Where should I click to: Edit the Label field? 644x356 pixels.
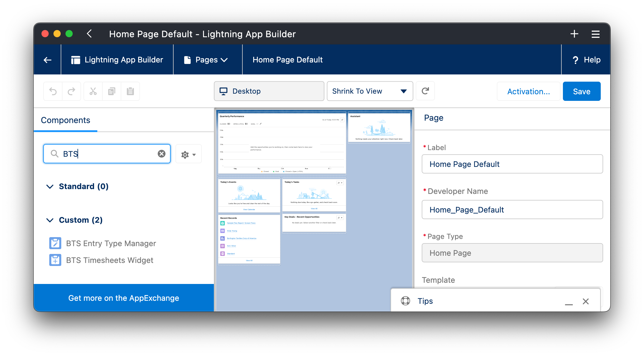[x=512, y=164]
